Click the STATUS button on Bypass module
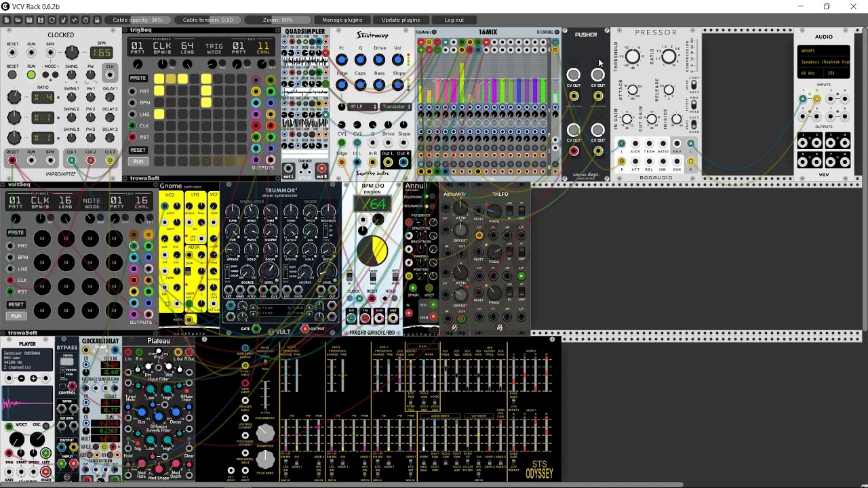868x488 pixels. [66, 362]
